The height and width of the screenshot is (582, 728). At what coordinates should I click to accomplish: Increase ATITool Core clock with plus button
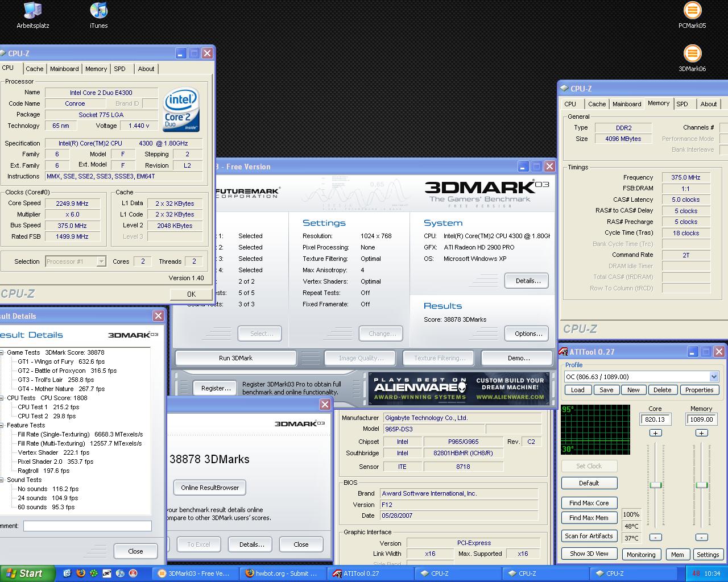[x=655, y=433]
